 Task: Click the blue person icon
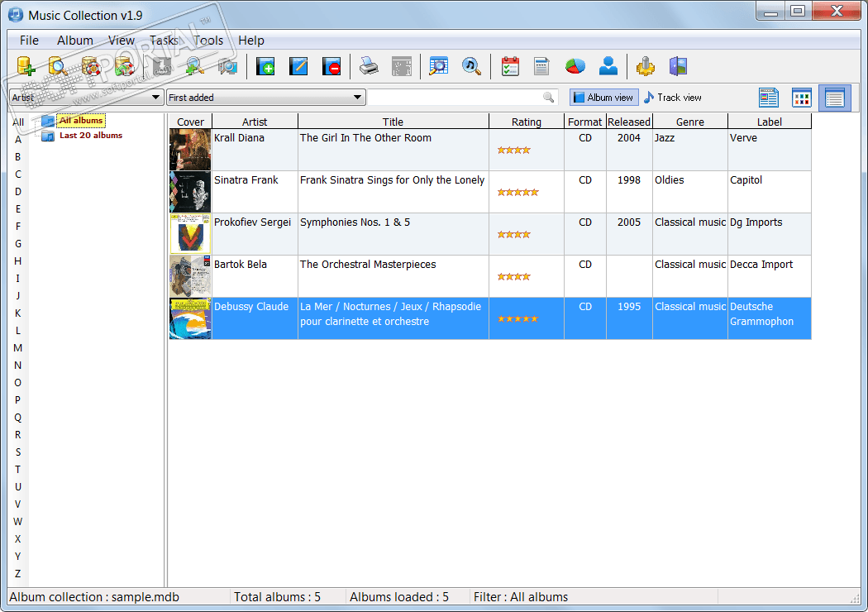click(x=608, y=66)
